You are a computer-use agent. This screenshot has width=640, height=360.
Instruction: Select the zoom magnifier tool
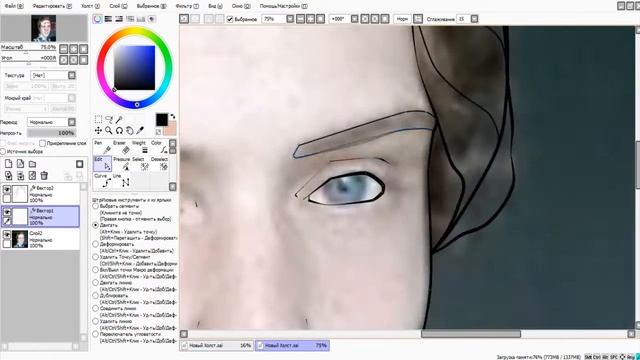coord(109,130)
